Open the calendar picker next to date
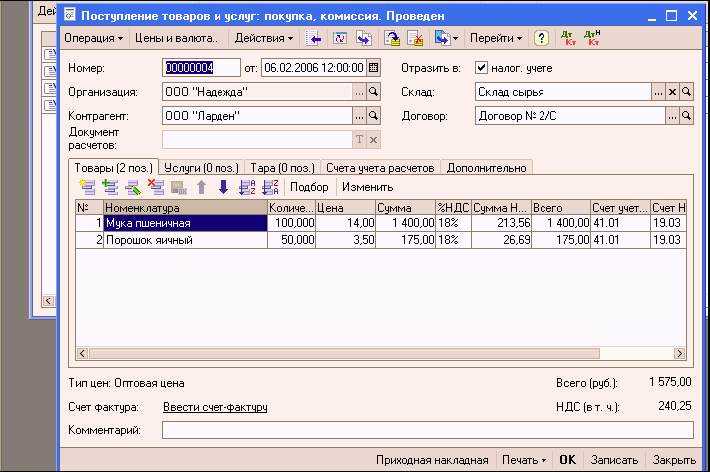 click(374, 68)
